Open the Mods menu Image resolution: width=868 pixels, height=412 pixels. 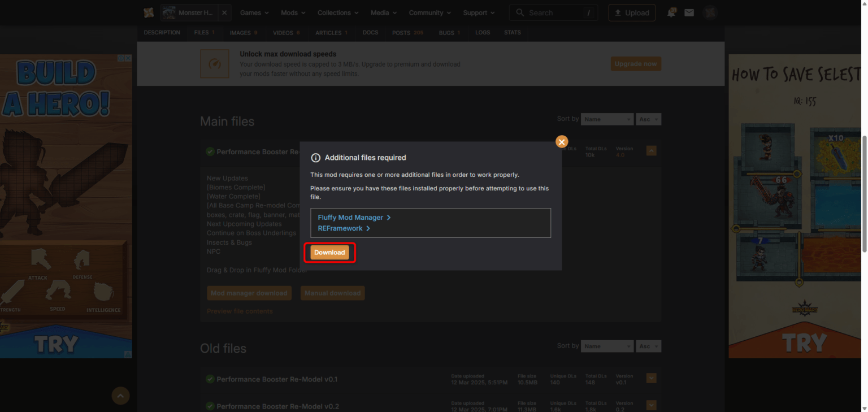(x=293, y=12)
